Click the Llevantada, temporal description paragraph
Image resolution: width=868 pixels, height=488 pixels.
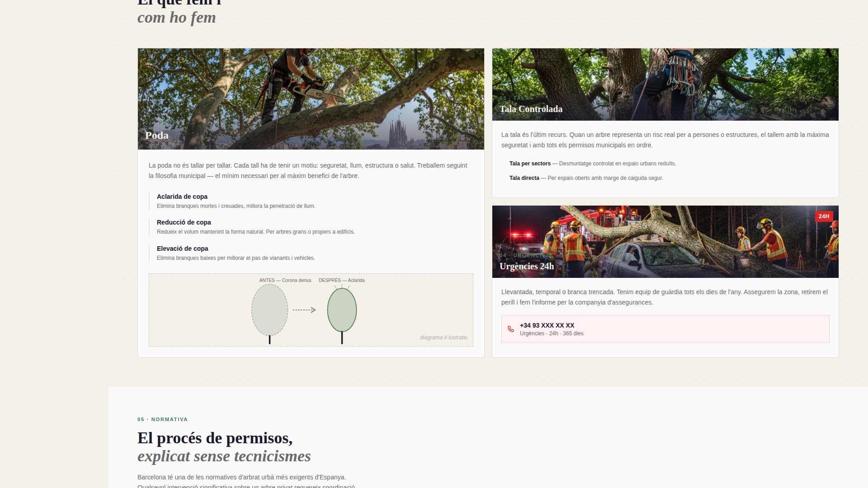pos(665,297)
